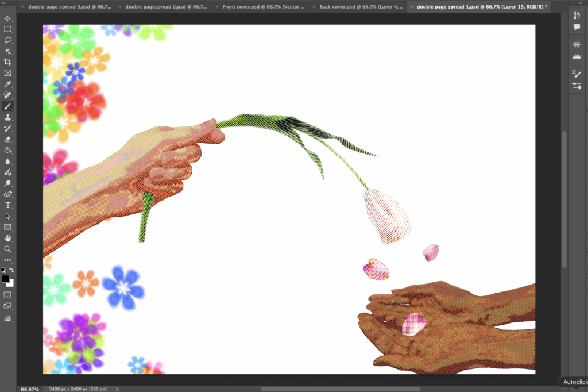
Task: Open the status bar info arrow
Action: click(117, 389)
